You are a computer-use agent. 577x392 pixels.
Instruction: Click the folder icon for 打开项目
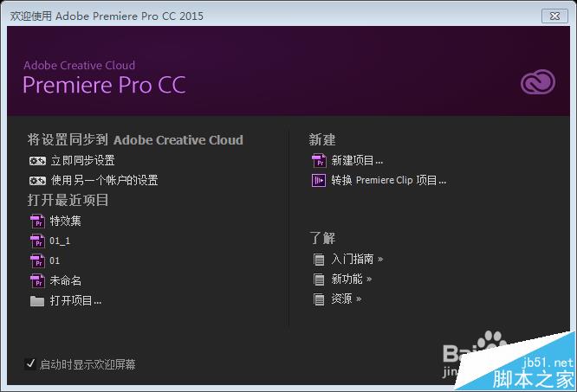click(x=37, y=301)
